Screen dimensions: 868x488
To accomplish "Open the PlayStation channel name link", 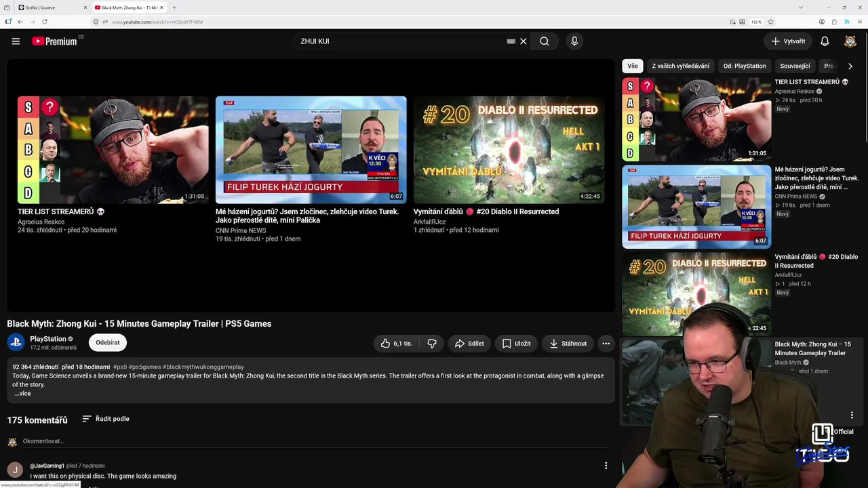I will 48,339.
